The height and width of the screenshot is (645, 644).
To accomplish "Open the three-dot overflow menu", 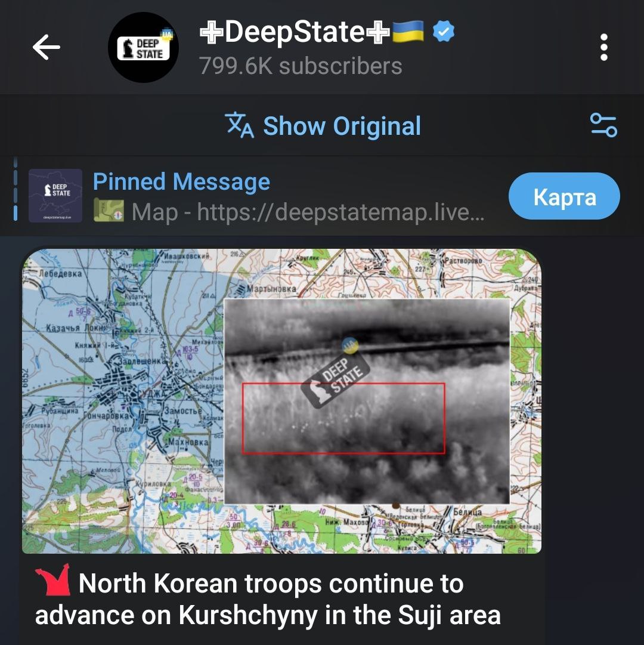I will pos(603,47).
